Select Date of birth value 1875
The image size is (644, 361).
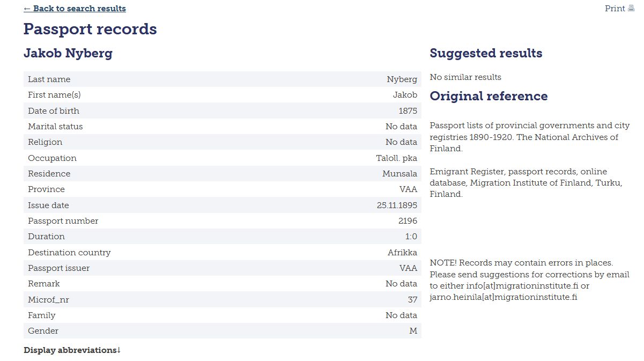click(408, 111)
